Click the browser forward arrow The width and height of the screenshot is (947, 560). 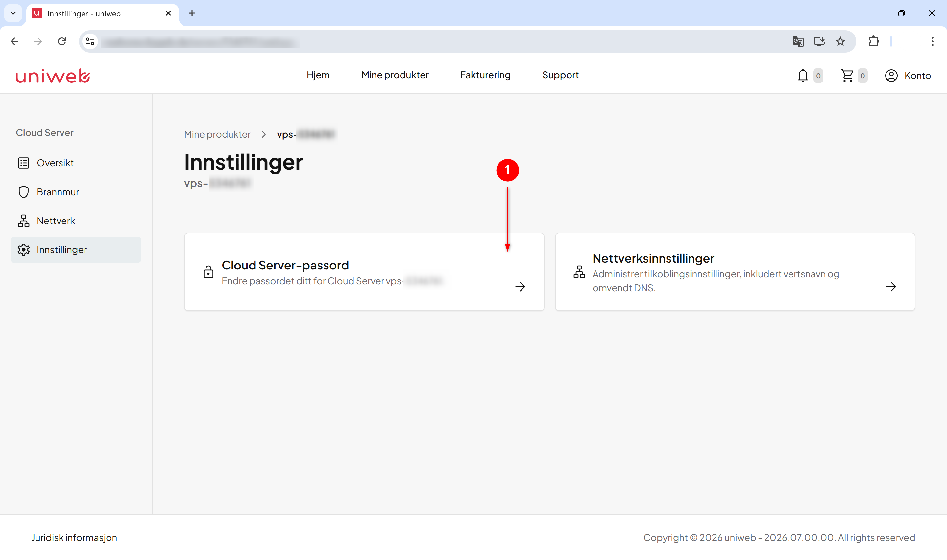click(38, 41)
